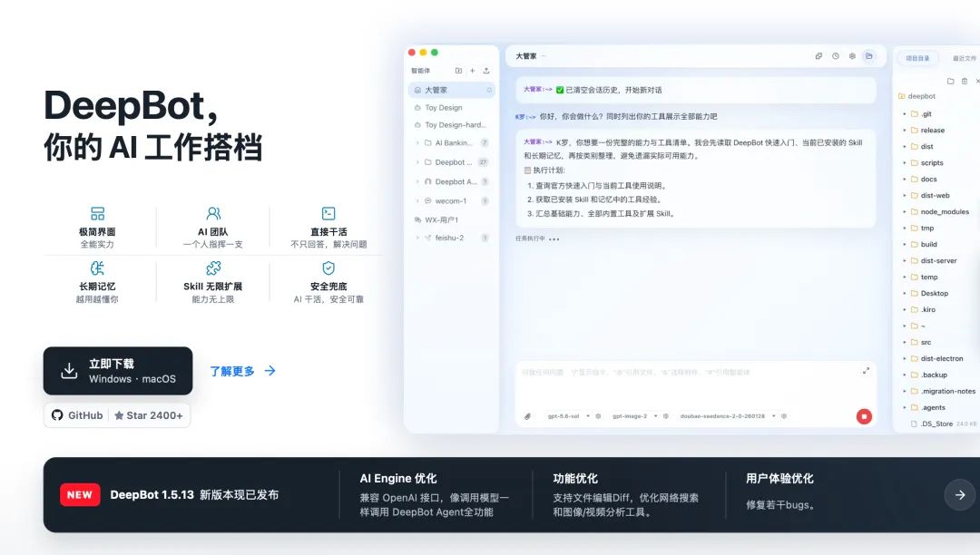Expand the node_modules folder arrow
Viewport: 980px width, 555px height.
(x=905, y=211)
